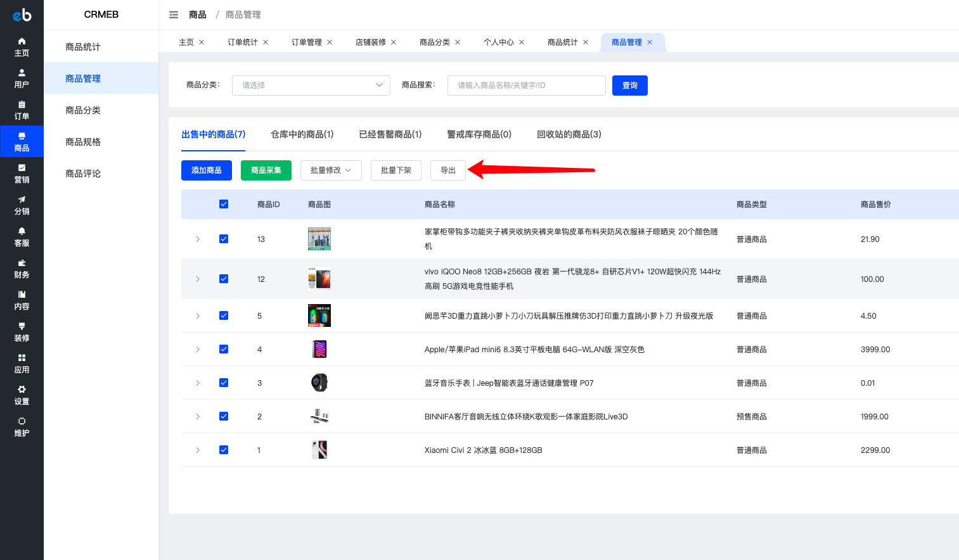Focus the 商品搜索 keyword input field
Screen dimensions: 959x560
click(527, 86)
